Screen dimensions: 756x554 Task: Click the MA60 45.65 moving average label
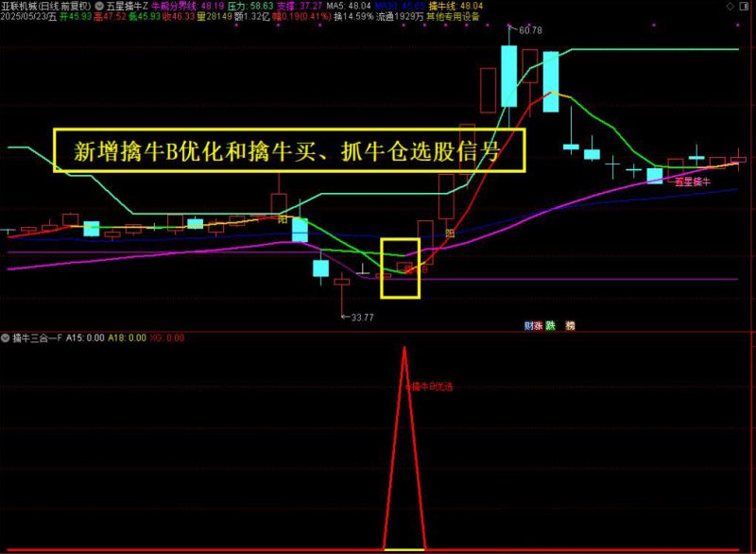pos(402,5)
